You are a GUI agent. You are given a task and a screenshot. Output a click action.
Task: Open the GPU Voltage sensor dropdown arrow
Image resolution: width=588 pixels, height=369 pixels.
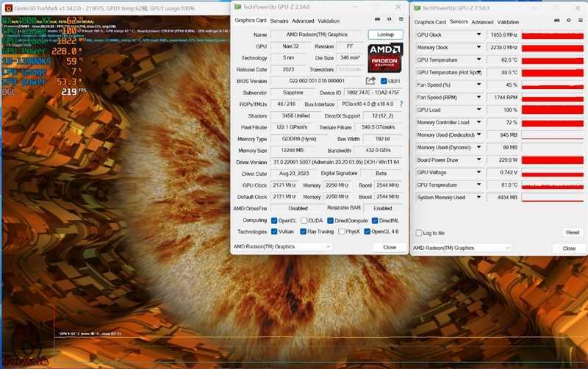(x=478, y=172)
